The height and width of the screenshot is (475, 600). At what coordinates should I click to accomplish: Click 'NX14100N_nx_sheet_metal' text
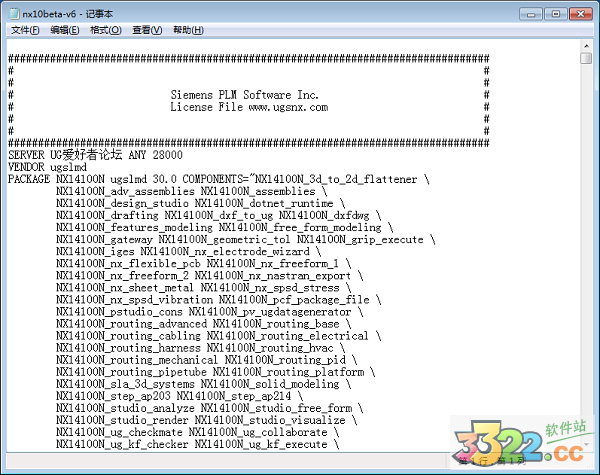[x=125, y=287]
